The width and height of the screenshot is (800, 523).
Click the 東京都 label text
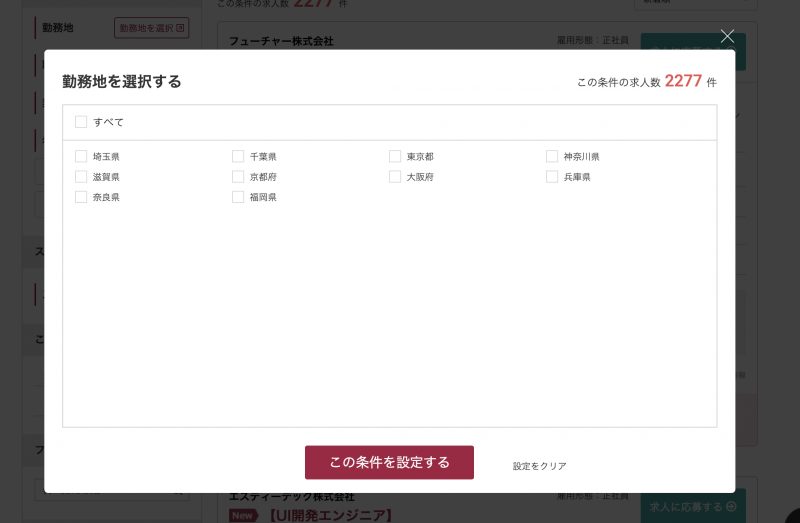click(420, 157)
